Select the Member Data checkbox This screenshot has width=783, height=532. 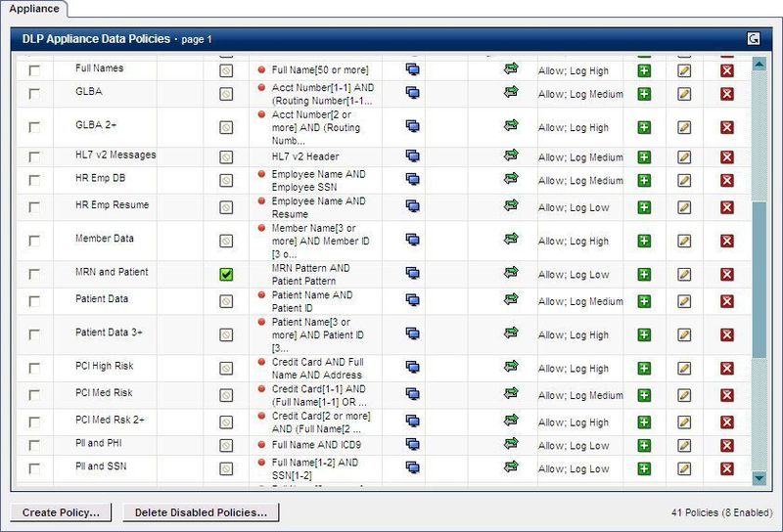click(34, 241)
